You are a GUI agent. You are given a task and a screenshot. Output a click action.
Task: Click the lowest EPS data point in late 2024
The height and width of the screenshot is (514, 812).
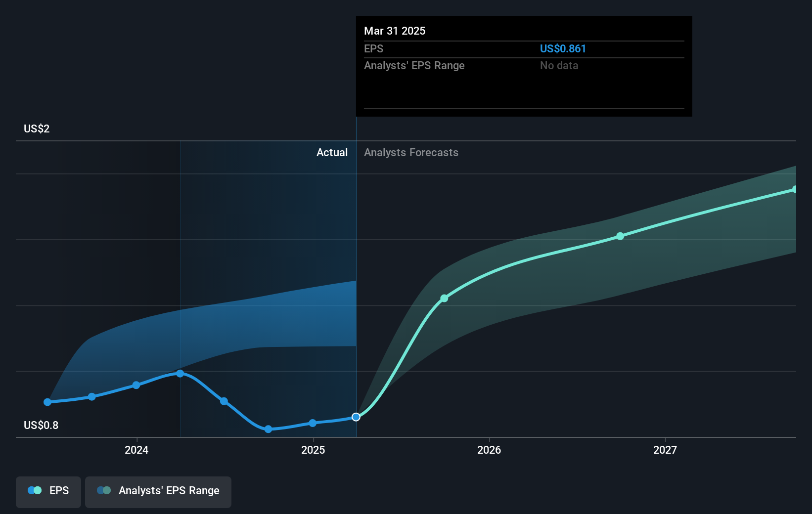pos(268,429)
